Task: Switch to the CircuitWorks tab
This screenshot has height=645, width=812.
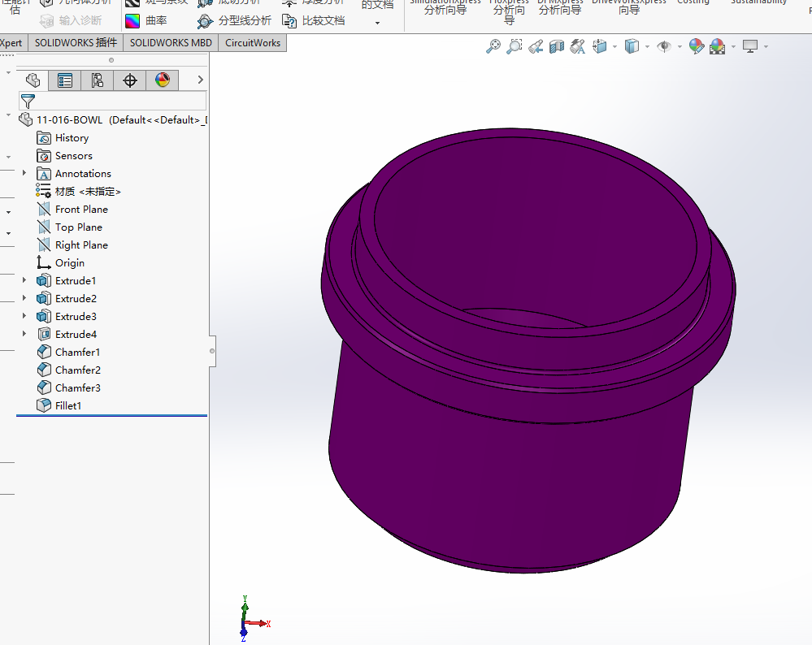Action: coord(253,43)
